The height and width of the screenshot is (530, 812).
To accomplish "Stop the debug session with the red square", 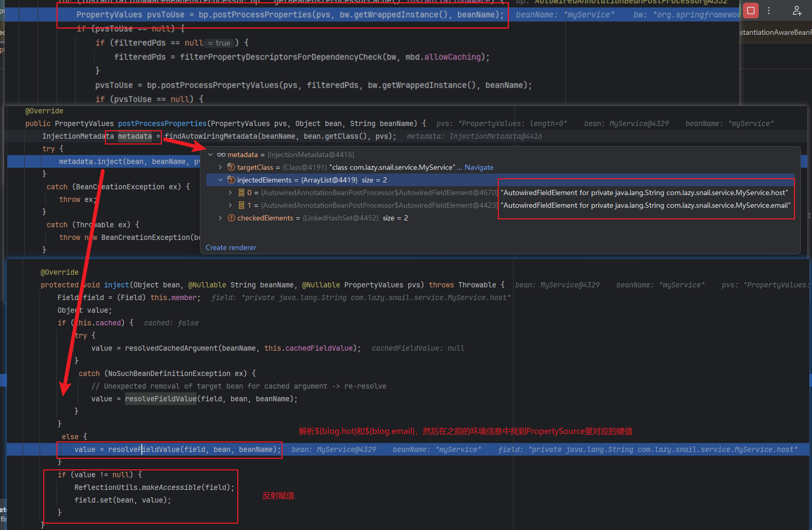I will [751, 10].
